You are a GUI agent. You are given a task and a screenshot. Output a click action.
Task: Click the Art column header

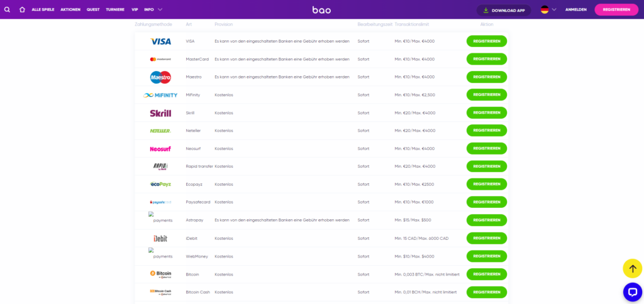tap(189, 24)
